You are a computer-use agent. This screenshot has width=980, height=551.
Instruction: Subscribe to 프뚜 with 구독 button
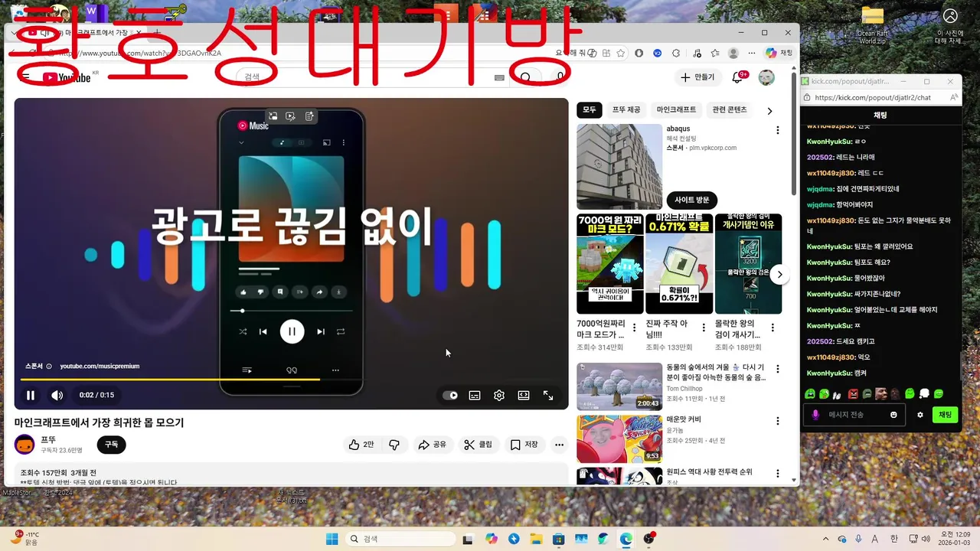[x=111, y=445]
